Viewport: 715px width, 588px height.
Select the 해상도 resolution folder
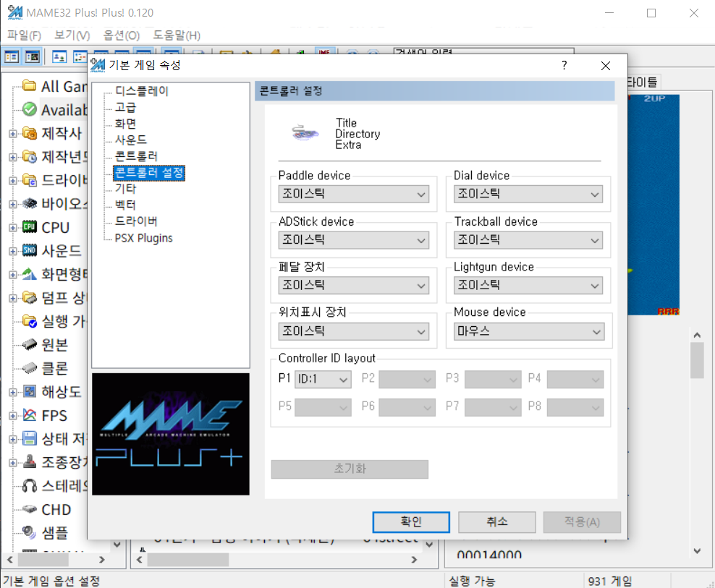(x=30, y=391)
